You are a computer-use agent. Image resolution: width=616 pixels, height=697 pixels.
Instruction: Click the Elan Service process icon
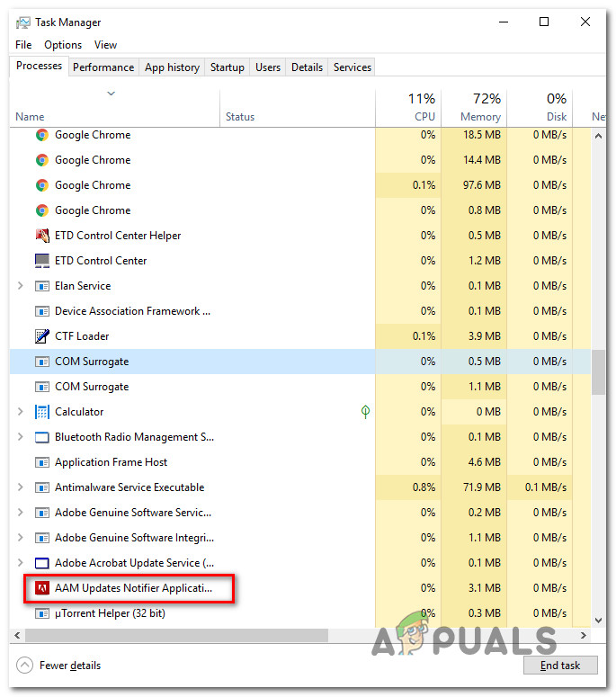coord(42,286)
